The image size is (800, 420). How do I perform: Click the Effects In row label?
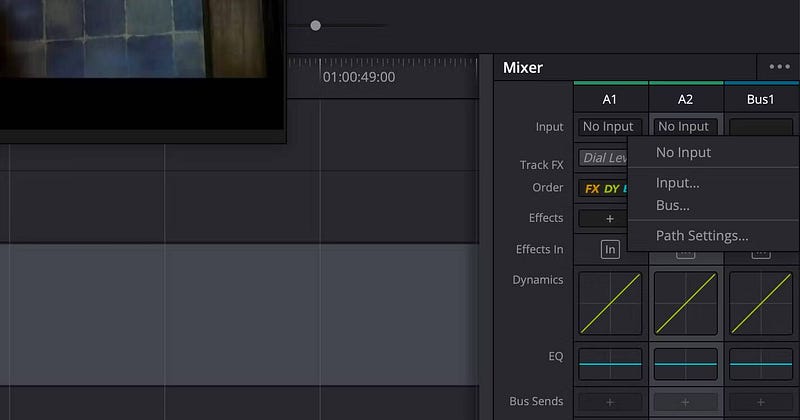(x=539, y=249)
